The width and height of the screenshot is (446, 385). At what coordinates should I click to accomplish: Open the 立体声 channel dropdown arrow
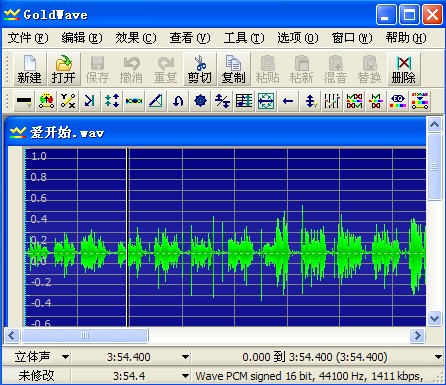[65, 357]
